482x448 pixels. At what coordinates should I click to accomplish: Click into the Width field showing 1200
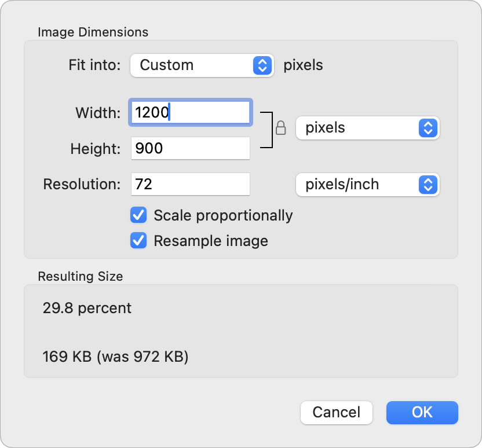click(191, 112)
